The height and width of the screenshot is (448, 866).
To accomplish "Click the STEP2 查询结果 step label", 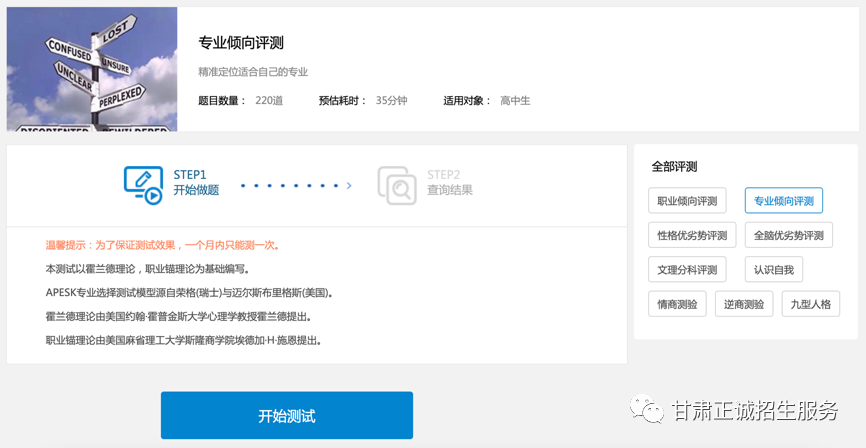I will [x=449, y=190].
